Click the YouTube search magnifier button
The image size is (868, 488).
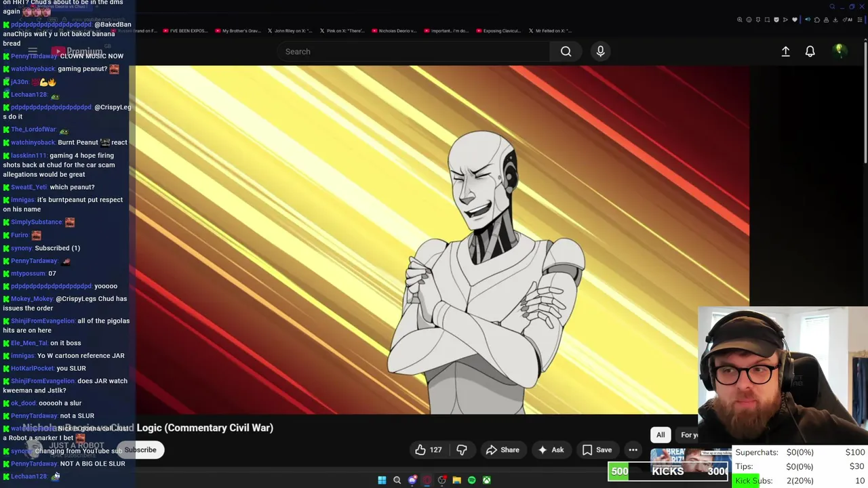(566, 52)
